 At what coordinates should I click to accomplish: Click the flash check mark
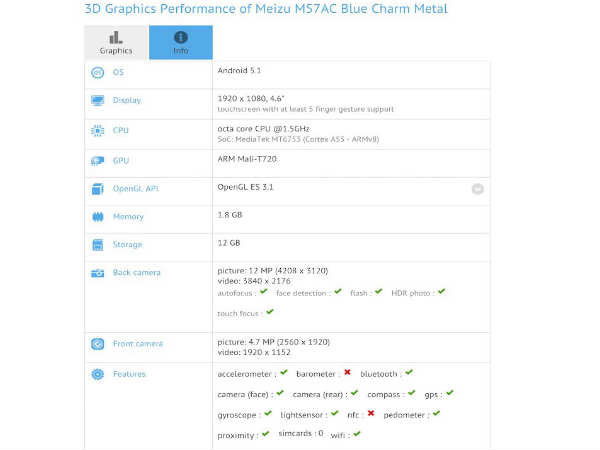[x=379, y=292]
